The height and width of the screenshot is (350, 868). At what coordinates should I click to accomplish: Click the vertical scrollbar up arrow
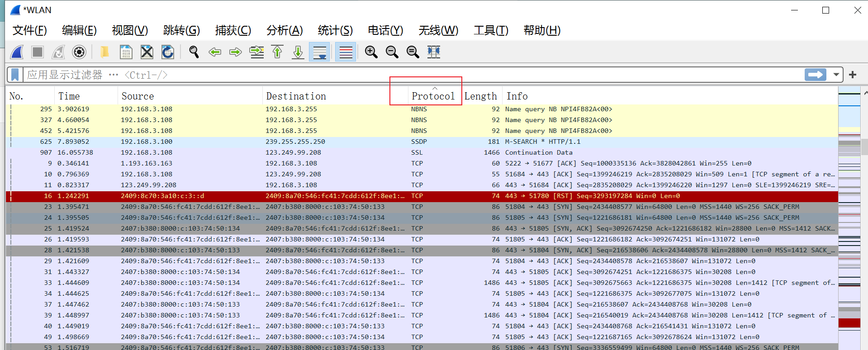[x=865, y=93]
